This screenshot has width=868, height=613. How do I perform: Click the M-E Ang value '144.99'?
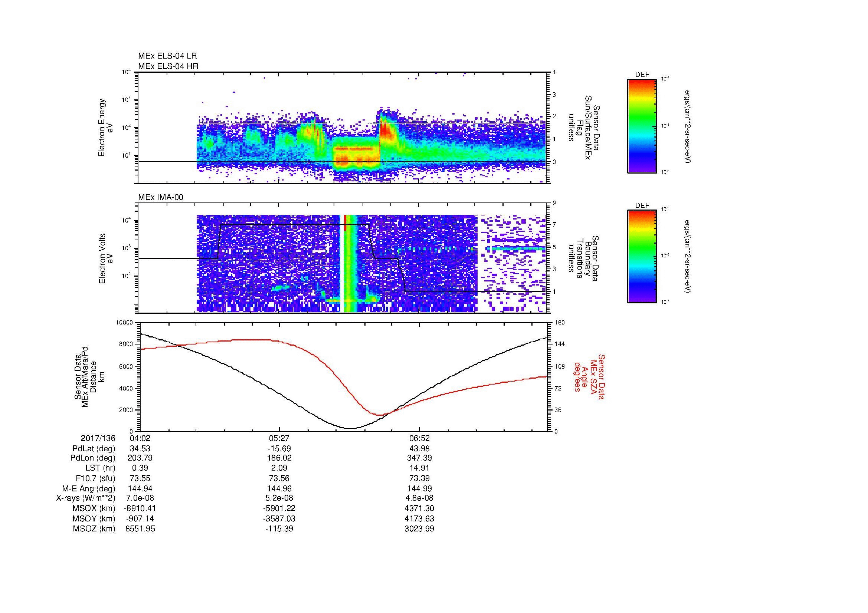(x=420, y=489)
